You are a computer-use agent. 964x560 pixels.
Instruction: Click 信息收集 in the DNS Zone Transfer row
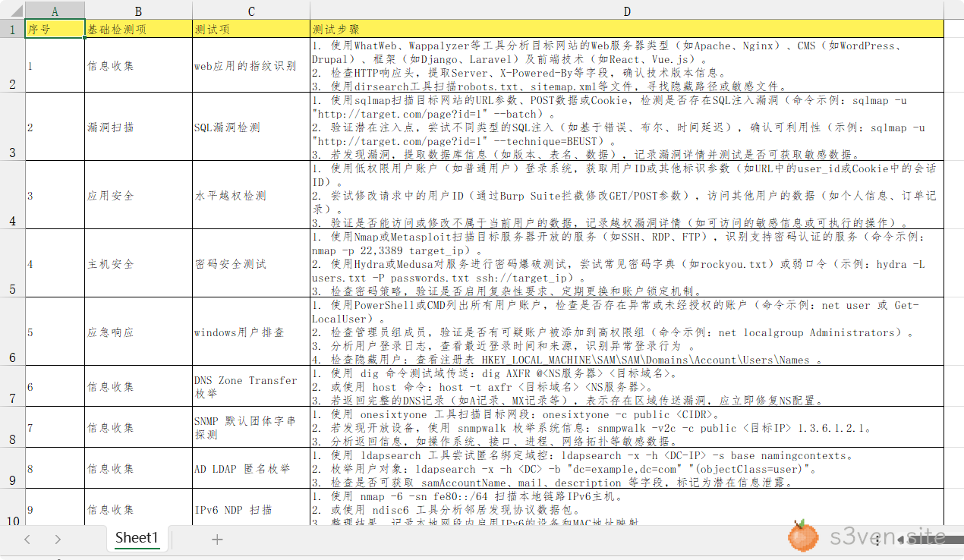139,386
